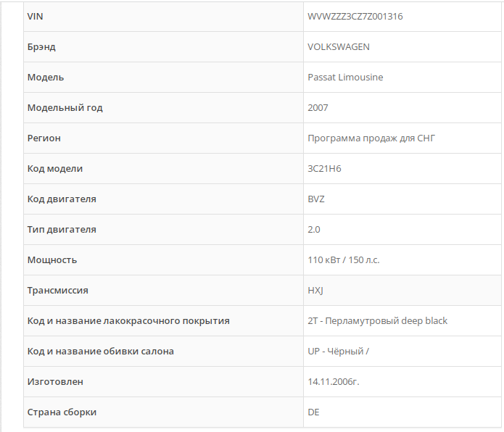Click the manufacture date 14.11.2006г.
This screenshot has height=432, width=504.
[x=333, y=381]
